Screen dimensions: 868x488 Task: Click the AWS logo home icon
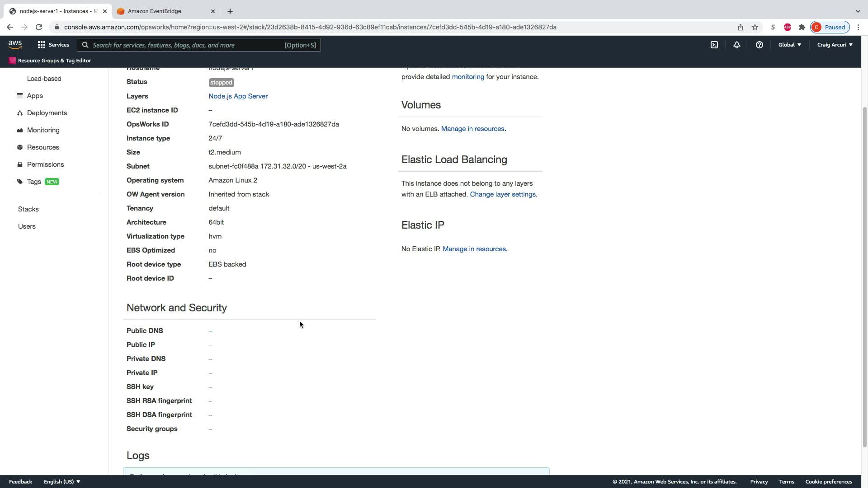(x=15, y=45)
